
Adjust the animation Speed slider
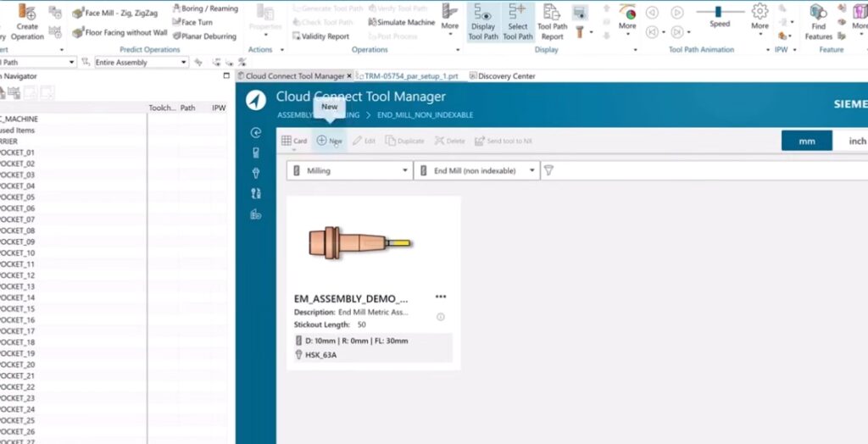[x=719, y=12]
